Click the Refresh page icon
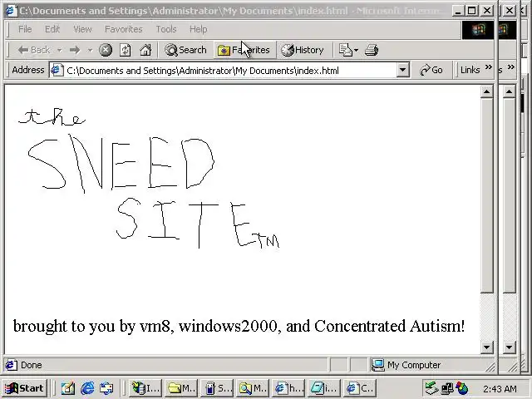The image size is (532, 399). pos(126,50)
